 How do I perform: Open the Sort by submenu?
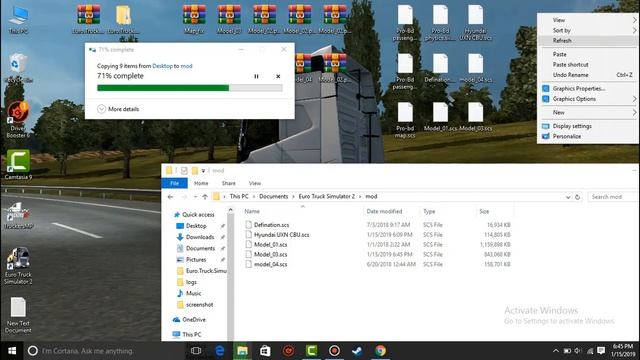coord(588,30)
